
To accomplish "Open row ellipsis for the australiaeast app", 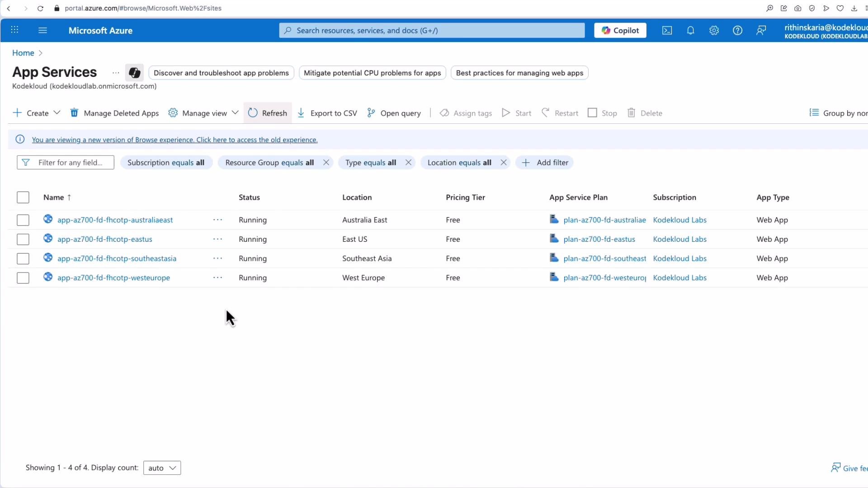I will [217, 220].
